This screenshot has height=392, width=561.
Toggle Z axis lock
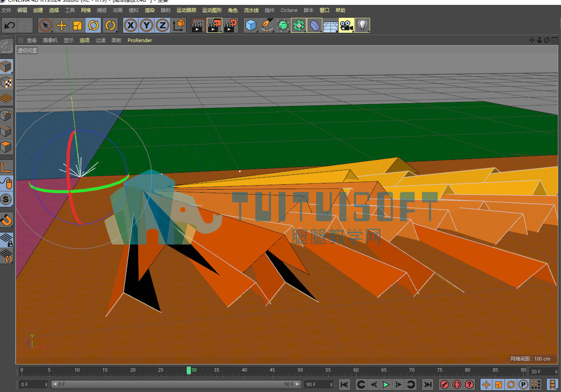click(162, 26)
